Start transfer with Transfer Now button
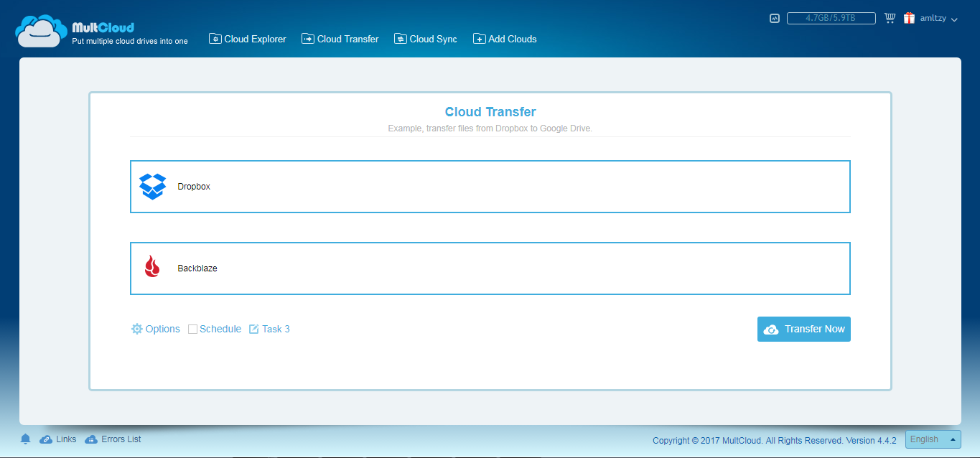Screen dimensions: 980x458 (x=804, y=329)
